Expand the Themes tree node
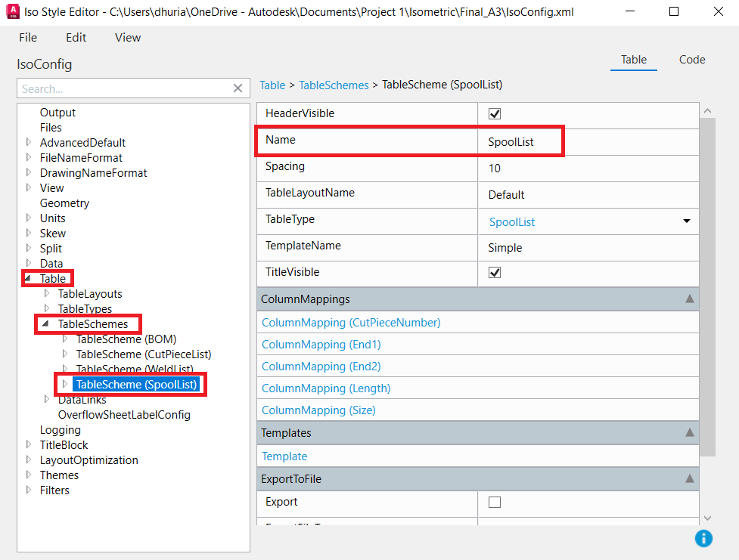The height and width of the screenshot is (560, 739). coord(29,475)
